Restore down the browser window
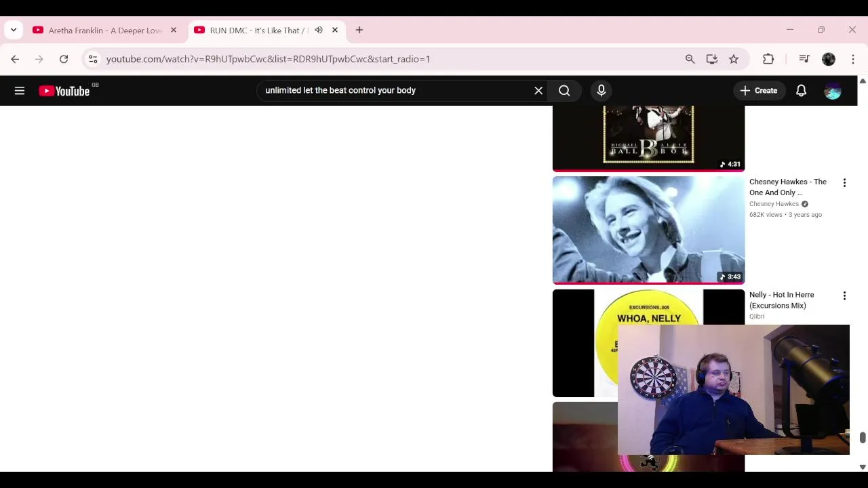Image resolution: width=868 pixels, height=488 pixels. pos(821,30)
